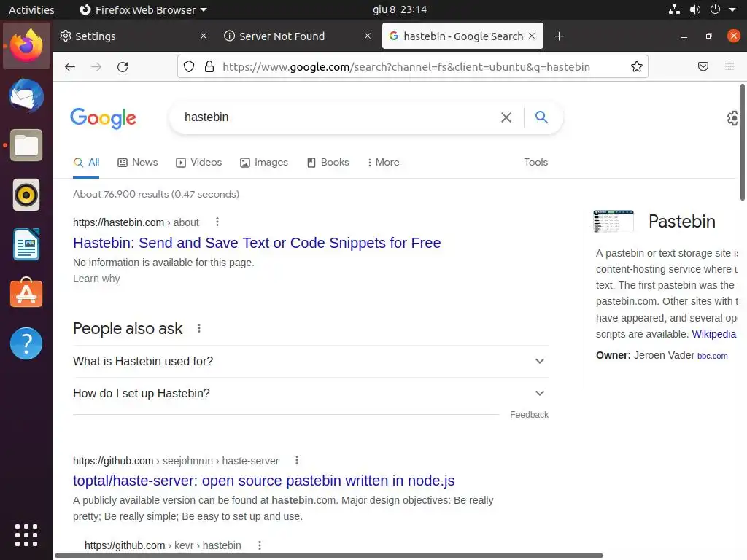Select the Books search tab
This screenshot has height=560, width=747.
pyautogui.click(x=328, y=163)
